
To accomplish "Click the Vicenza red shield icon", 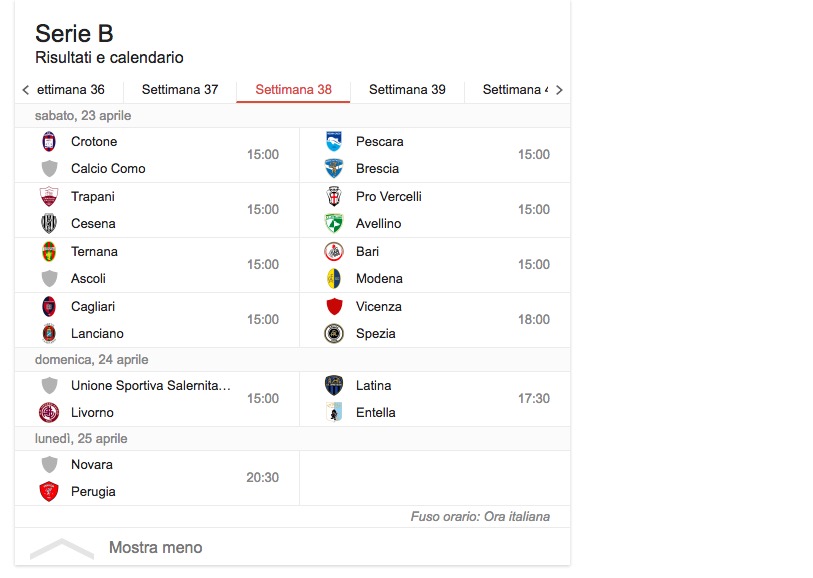I will point(334,307).
